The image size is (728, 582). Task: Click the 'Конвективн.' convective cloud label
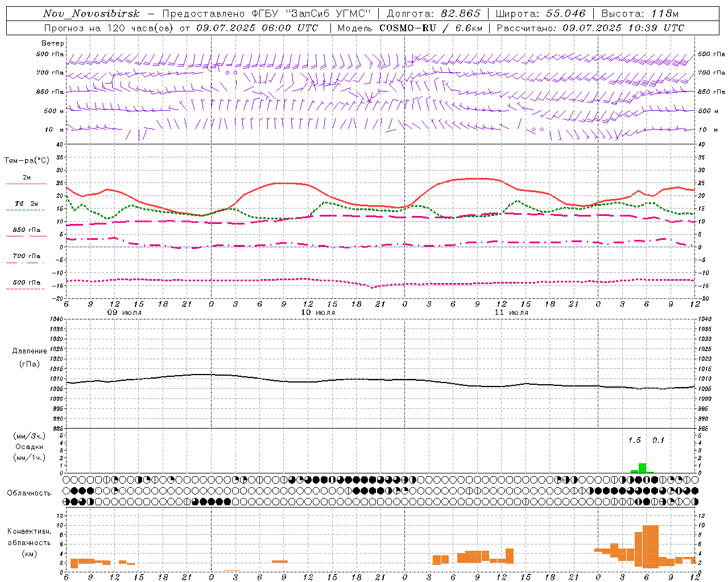(30, 531)
